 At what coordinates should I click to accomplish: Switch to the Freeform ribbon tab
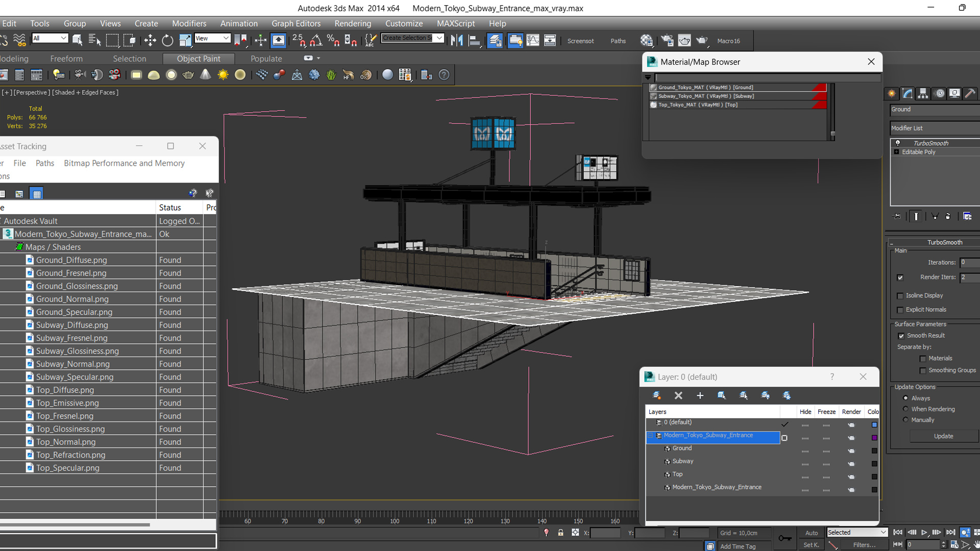click(66, 59)
